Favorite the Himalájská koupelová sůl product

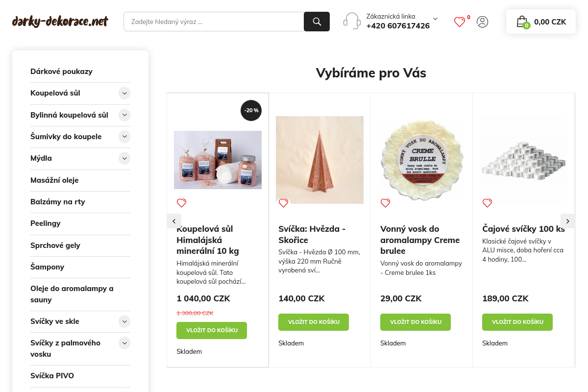[x=181, y=203]
